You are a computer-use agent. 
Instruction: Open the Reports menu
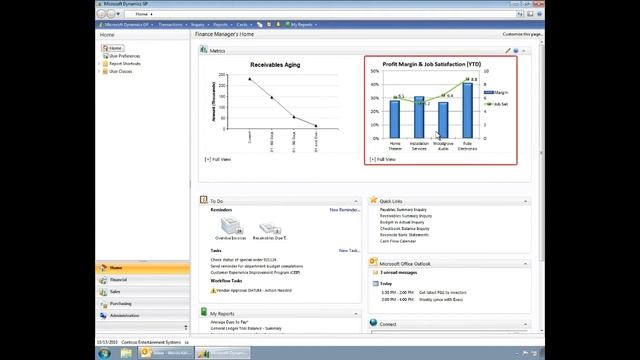[x=222, y=24]
